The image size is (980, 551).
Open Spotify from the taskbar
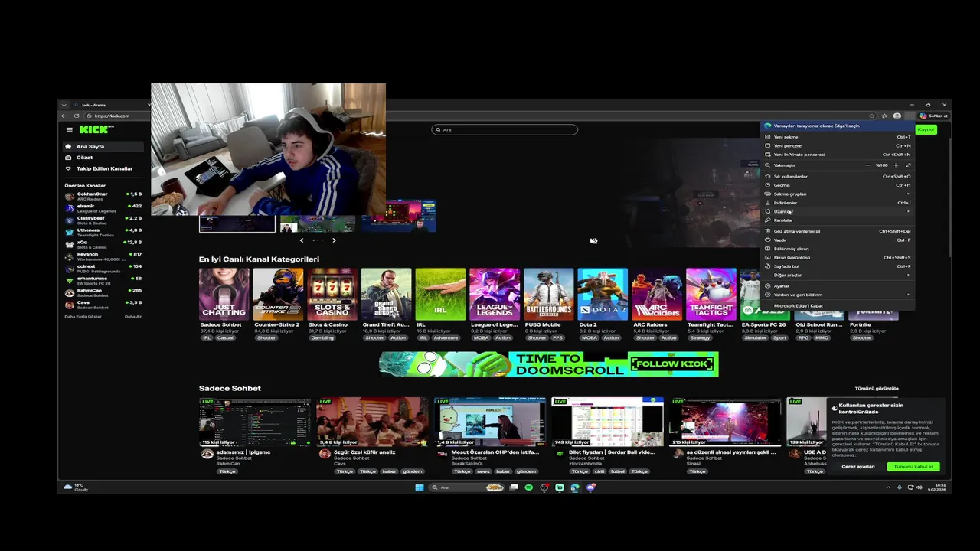(528, 487)
